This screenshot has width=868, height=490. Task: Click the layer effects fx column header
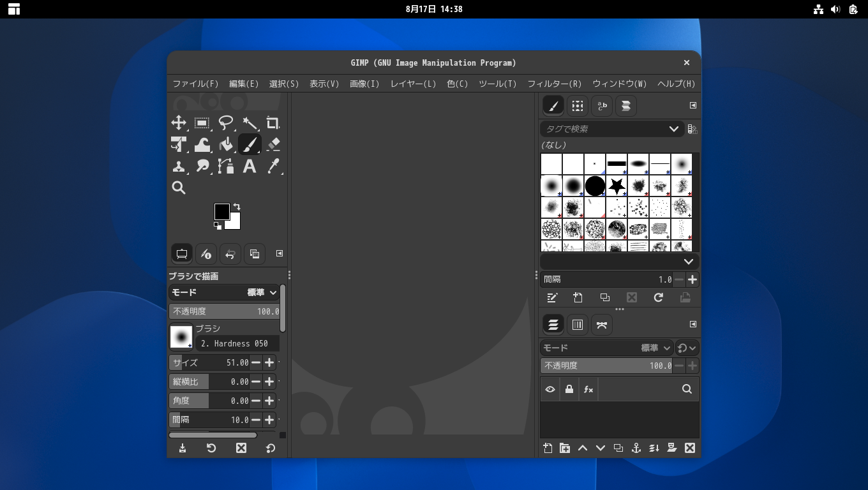588,389
